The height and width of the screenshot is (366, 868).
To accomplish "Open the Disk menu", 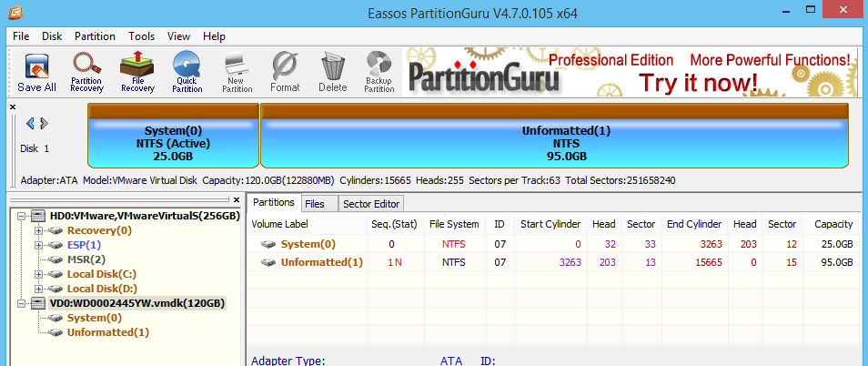I will [52, 36].
